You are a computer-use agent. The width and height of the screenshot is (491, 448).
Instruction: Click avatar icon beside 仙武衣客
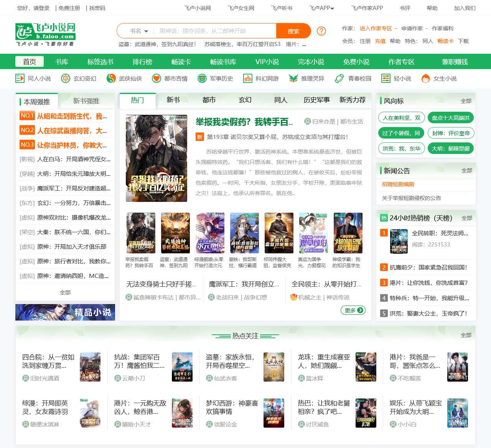[209, 378]
